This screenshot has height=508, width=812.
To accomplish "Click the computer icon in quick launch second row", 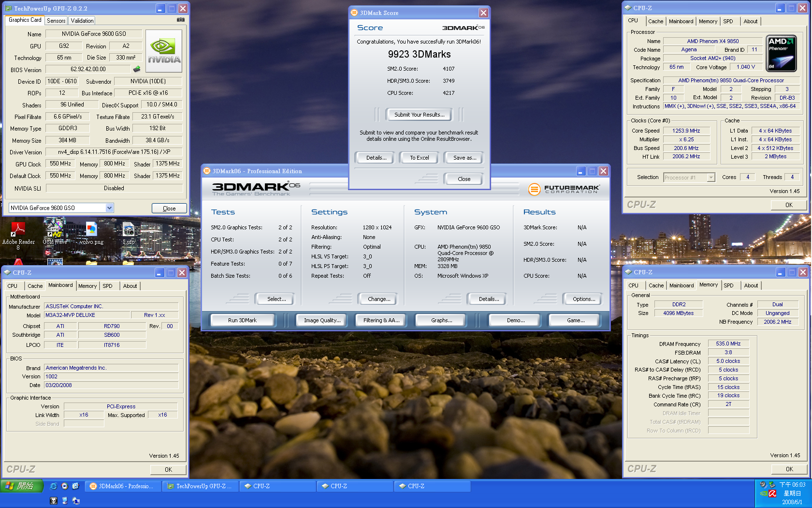I will [65, 501].
